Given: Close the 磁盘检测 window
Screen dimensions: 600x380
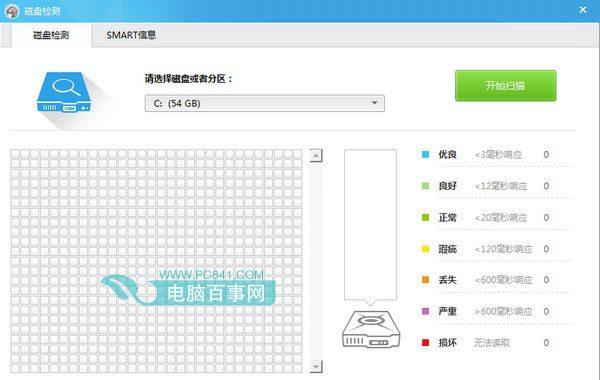Looking at the screenshot, I should pos(583,10).
